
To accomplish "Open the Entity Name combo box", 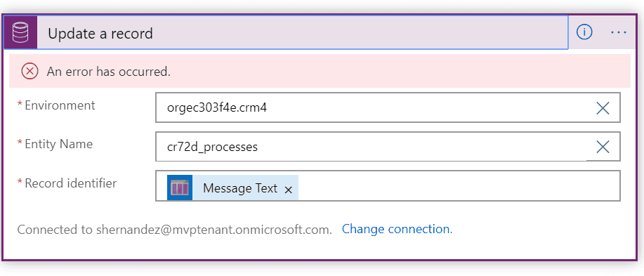I will tap(374, 146).
